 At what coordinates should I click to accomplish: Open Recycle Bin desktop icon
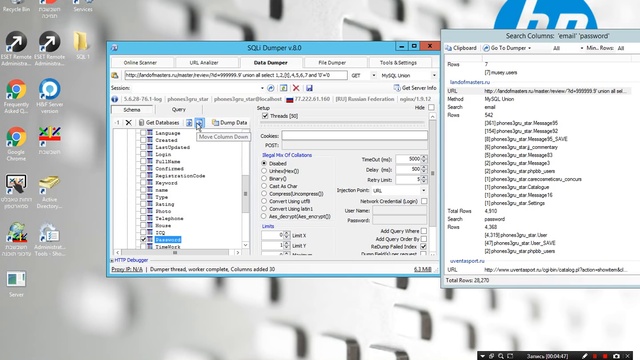pyautogui.click(x=16, y=6)
